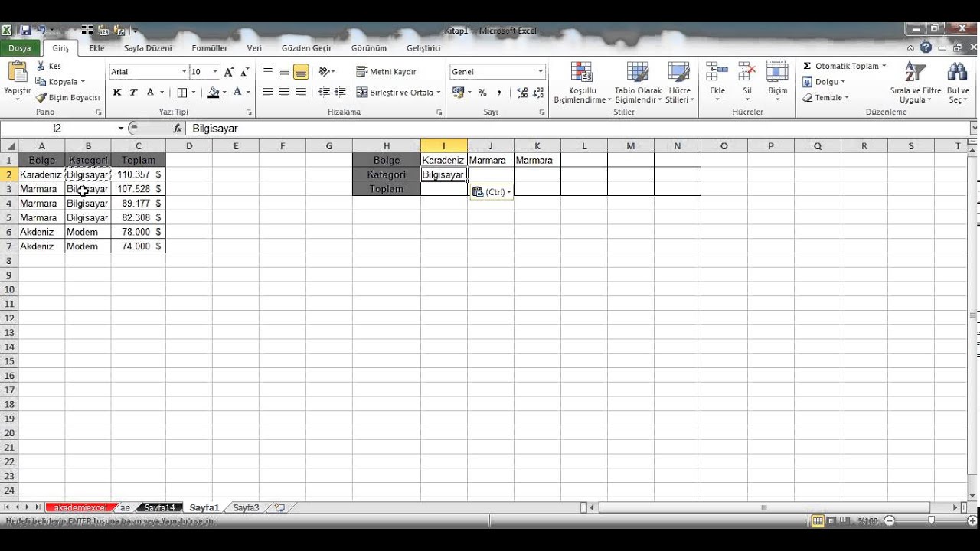Toggle middle vertical alignment
Viewport: 980px width, 551px height.
tap(284, 72)
